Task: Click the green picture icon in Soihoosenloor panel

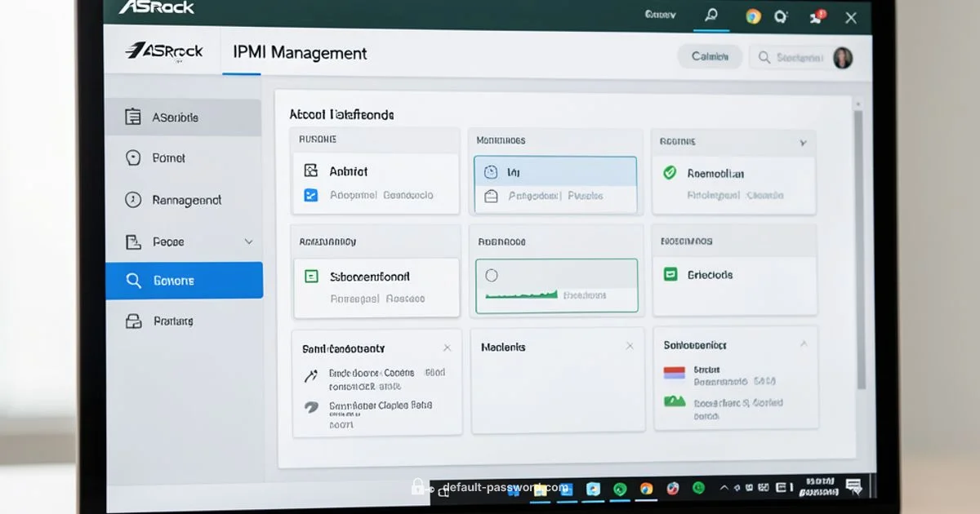Action: [x=674, y=401]
